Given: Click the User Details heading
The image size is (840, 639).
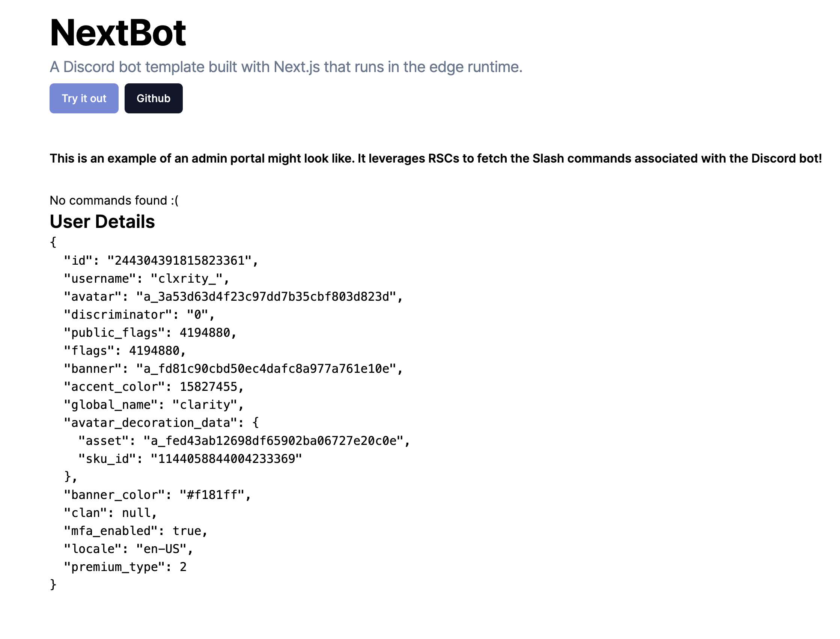Looking at the screenshot, I should (x=102, y=222).
